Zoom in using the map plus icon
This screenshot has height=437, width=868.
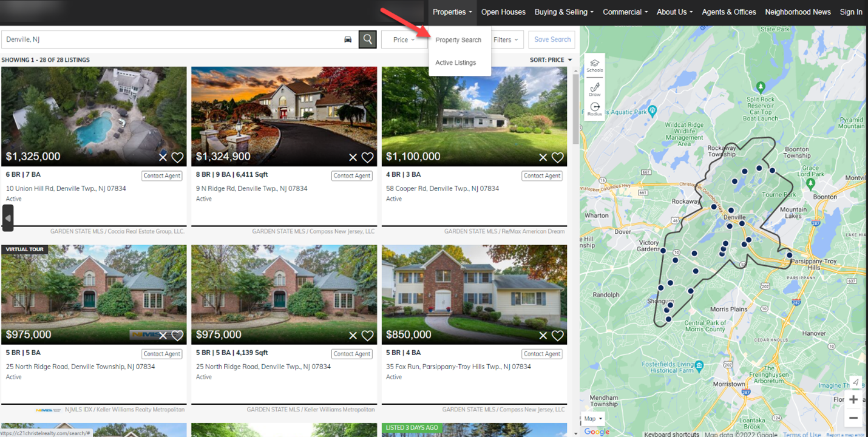click(x=853, y=399)
